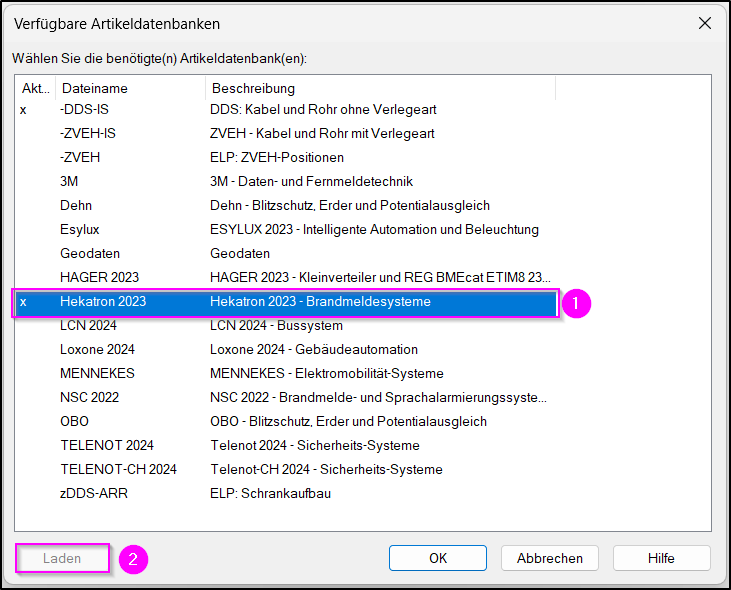Screen dimensions: 731x590
Task: Pick the Loxone 2024 Gebäudeautomation row
Action: click(286, 350)
